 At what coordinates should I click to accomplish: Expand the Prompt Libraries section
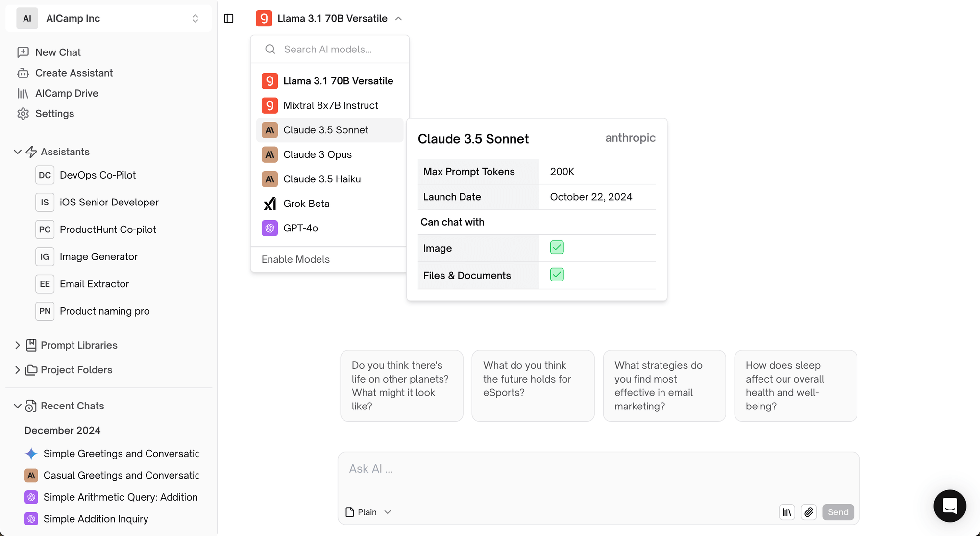click(18, 345)
